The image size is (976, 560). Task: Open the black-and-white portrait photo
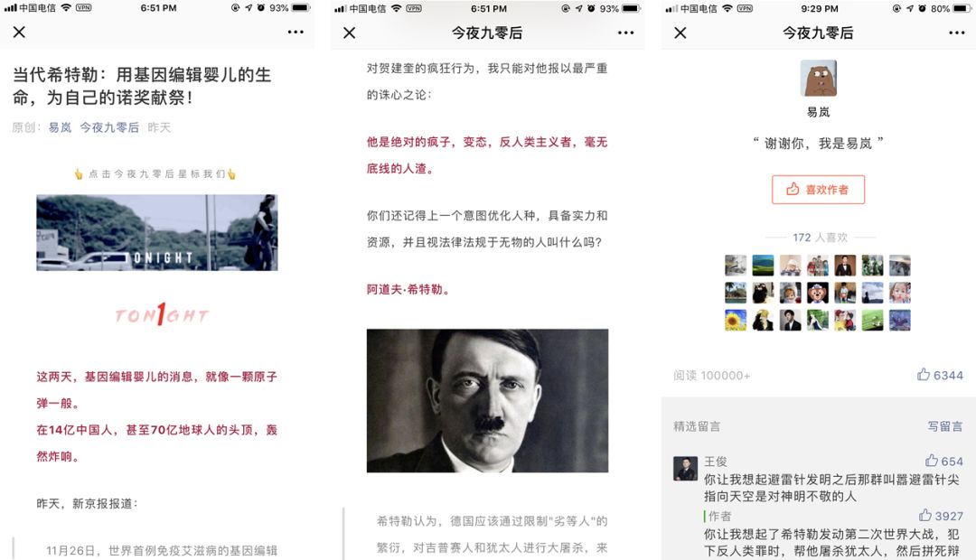pos(487,401)
